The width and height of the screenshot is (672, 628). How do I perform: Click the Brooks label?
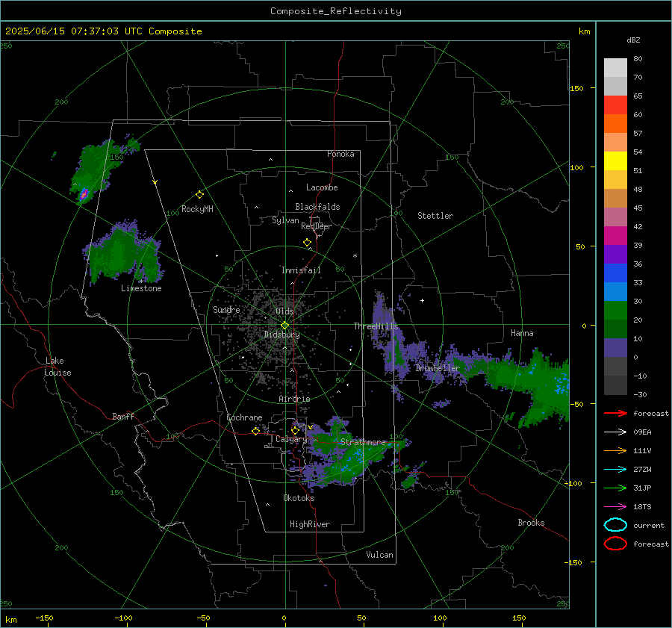531,523
